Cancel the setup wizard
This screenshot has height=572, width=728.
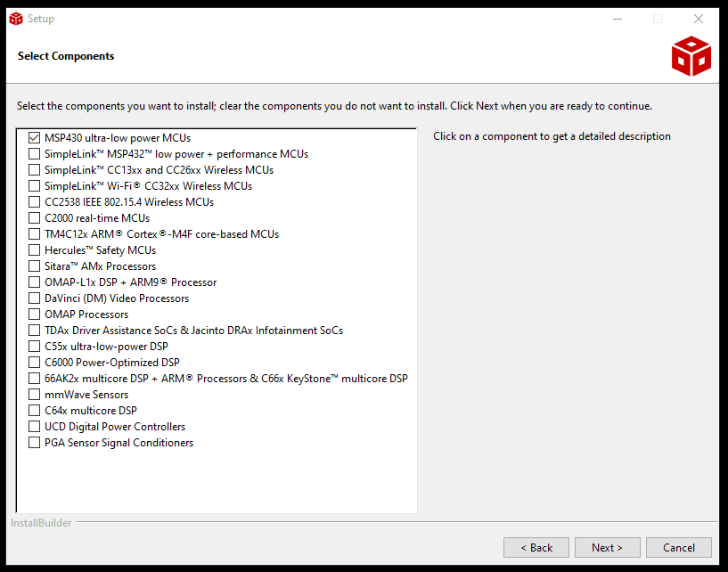(679, 548)
